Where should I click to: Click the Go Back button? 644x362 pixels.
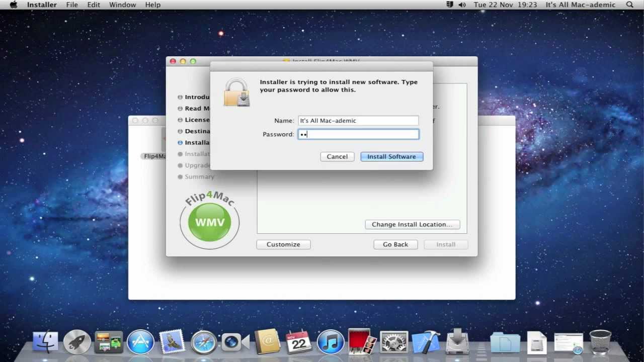(395, 244)
